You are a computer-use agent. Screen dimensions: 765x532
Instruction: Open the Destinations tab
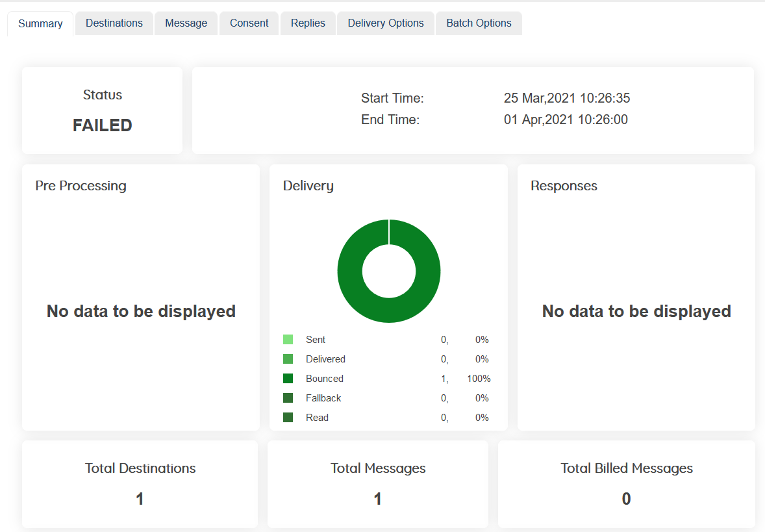[x=114, y=23]
